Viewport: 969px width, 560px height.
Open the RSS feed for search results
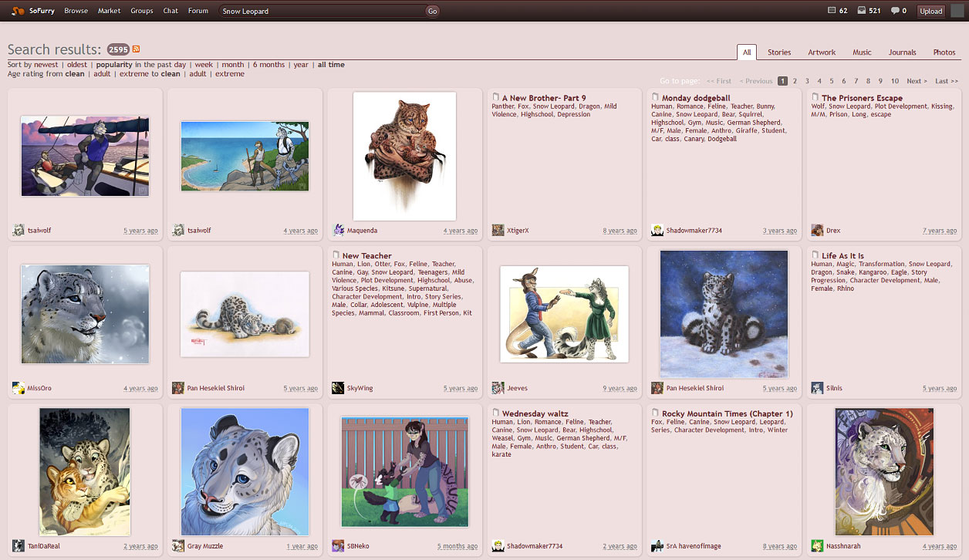pyautogui.click(x=134, y=49)
